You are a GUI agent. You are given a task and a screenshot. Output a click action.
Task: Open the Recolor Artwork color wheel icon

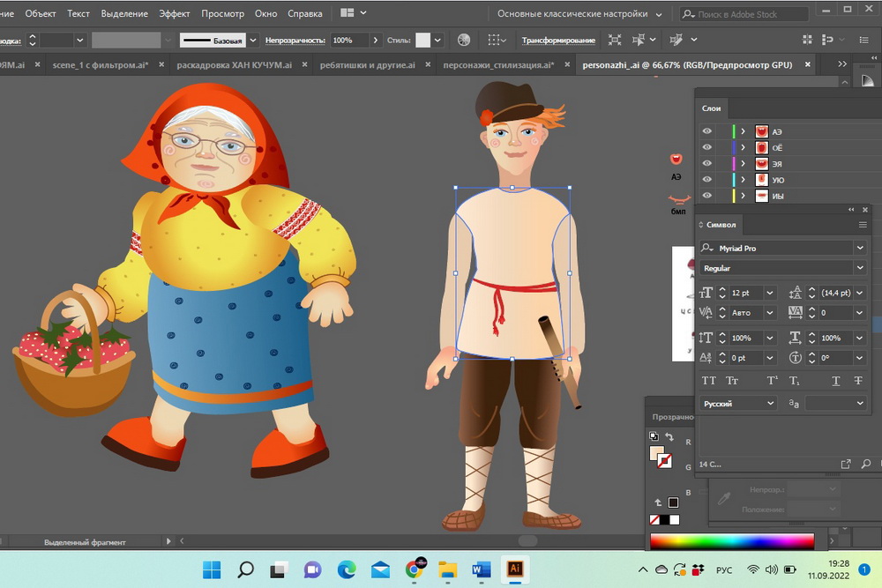pyautogui.click(x=464, y=41)
